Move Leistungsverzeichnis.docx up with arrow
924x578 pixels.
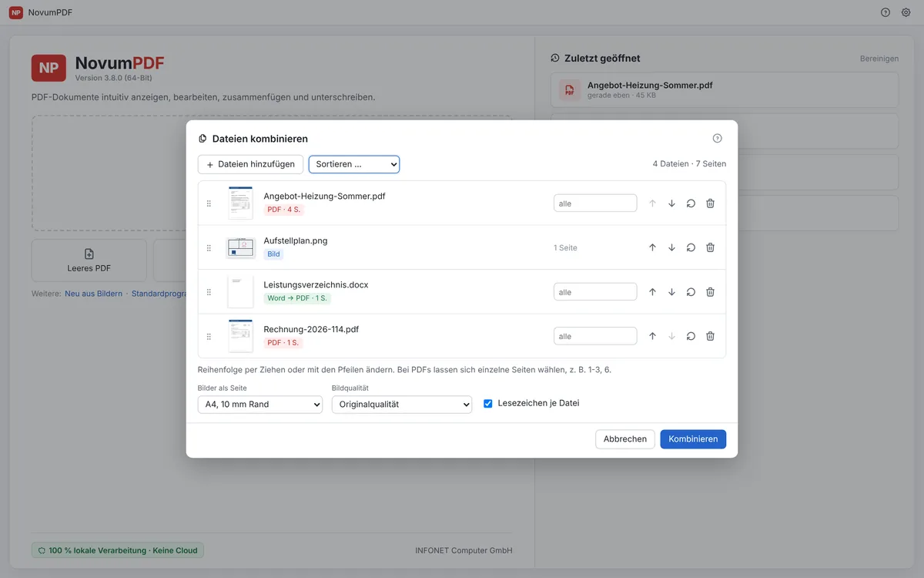(x=652, y=292)
